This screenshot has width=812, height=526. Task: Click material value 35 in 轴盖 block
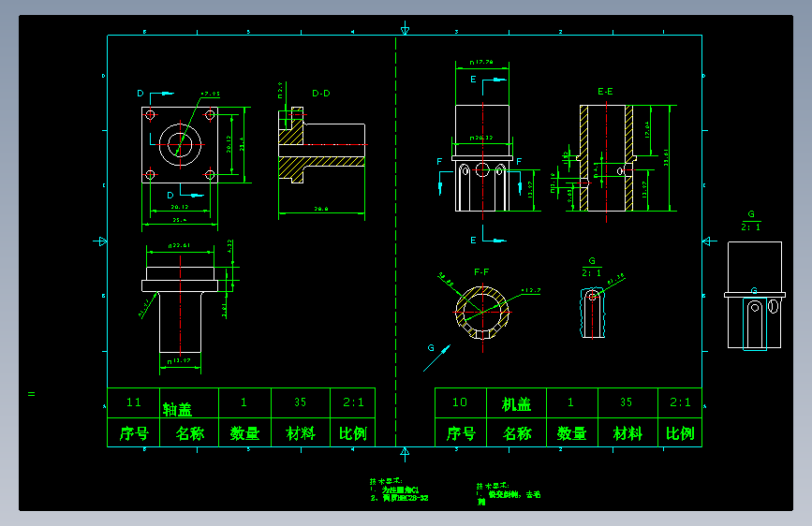coord(301,402)
